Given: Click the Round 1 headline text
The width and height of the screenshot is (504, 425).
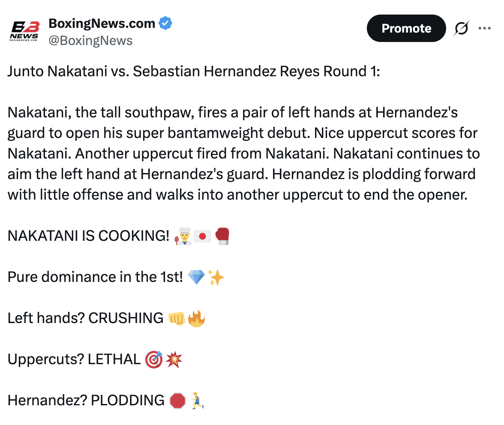Looking at the screenshot, I should pyautogui.click(x=194, y=71).
